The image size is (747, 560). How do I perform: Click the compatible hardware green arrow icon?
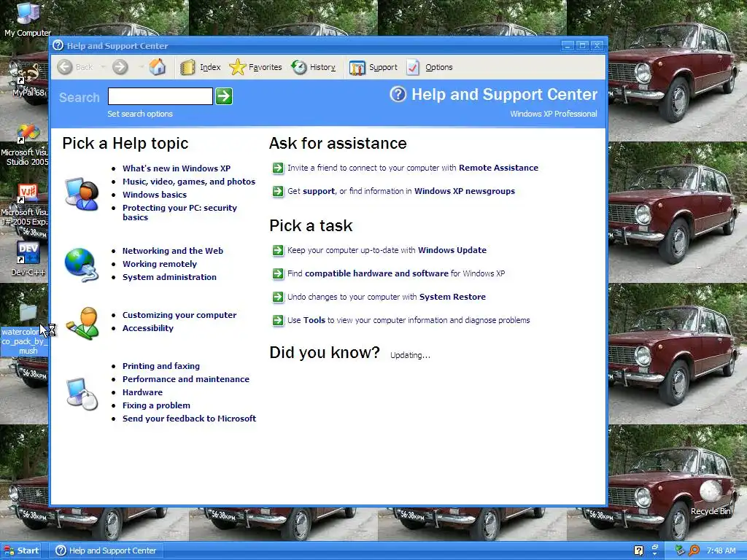pyautogui.click(x=278, y=273)
